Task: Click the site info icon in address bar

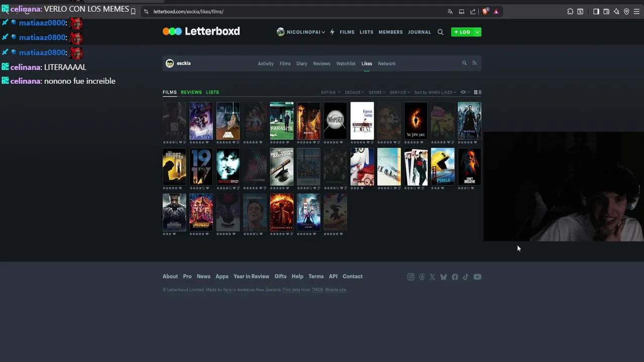Action: pyautogui.click(x=146, y=12)
